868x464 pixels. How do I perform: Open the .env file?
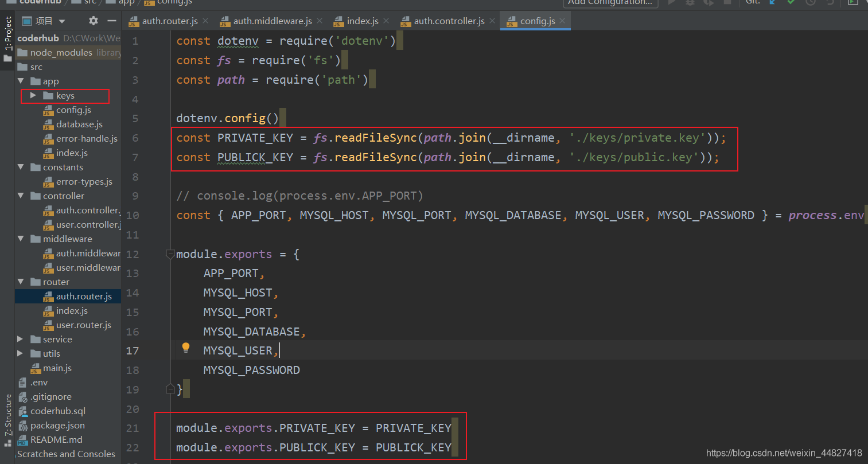coord(39,382)
